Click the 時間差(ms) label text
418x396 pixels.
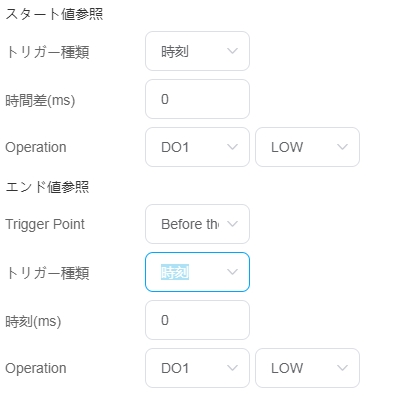(40, 100)
